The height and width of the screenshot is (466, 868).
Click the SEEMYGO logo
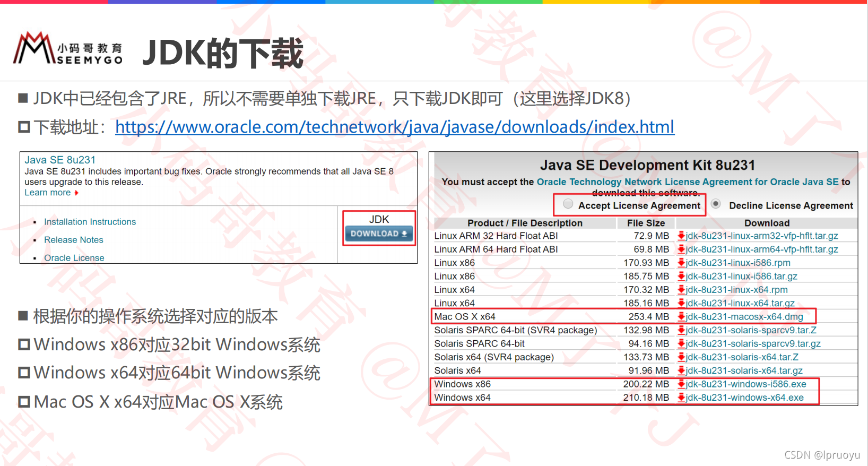(x=68, y=49)
